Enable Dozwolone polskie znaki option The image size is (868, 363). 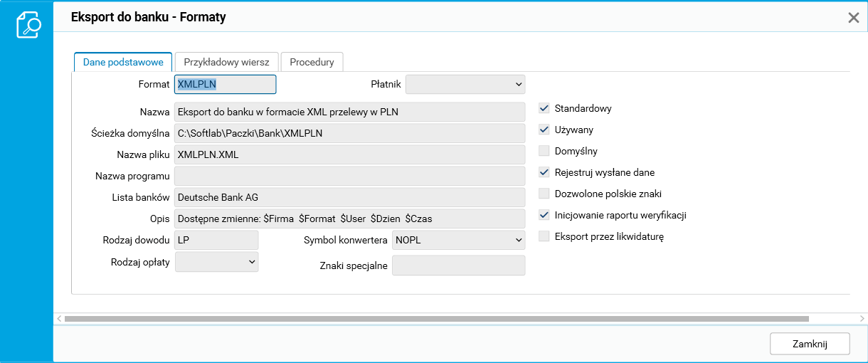pos(544,194)
